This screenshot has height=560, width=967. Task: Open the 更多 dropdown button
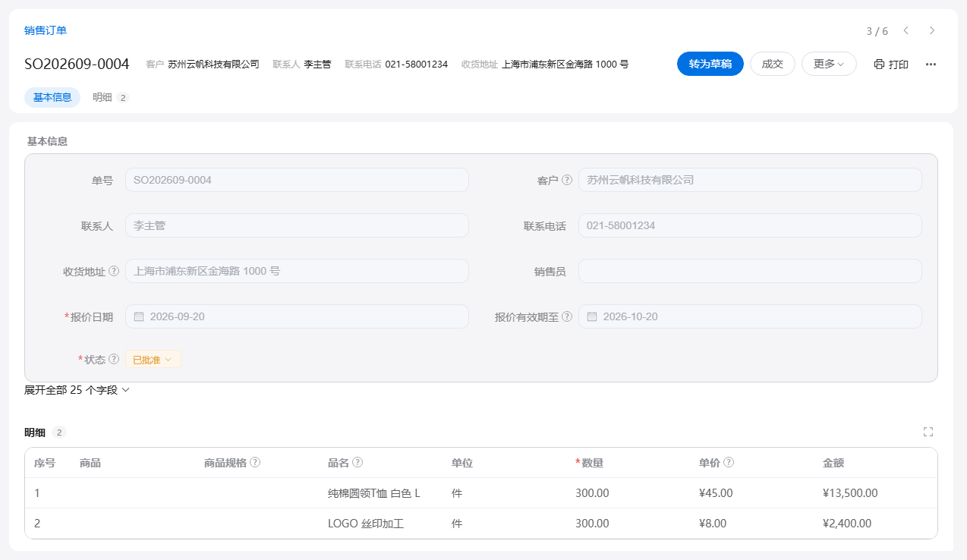tap(829, 64)
